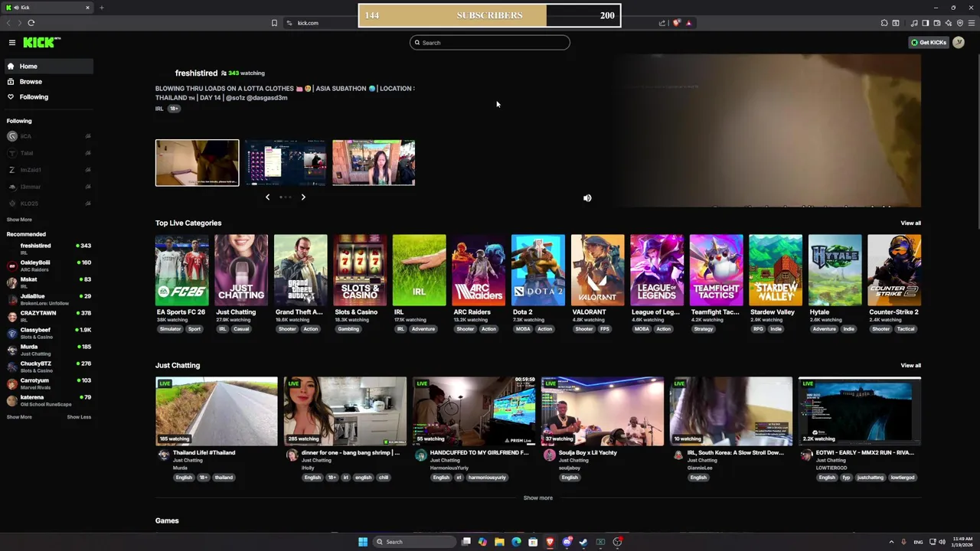Viewport: 980px width, 551px height.
Task: Expand Just Chatting with Show more
Action: pos(537,497)
